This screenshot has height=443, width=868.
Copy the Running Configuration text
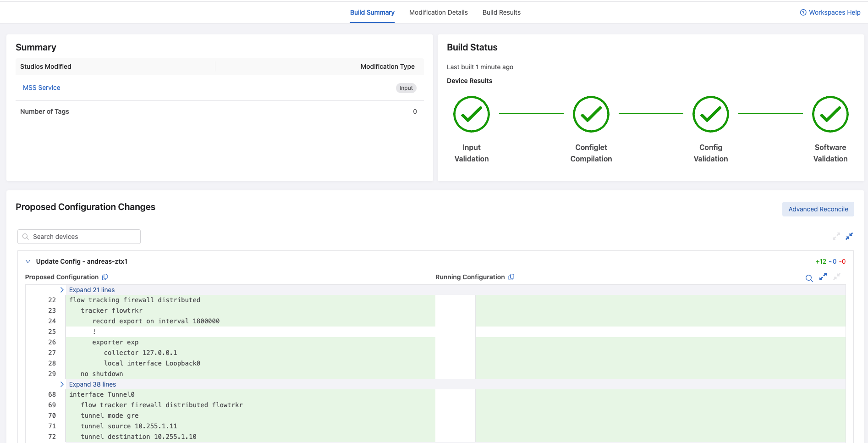click(x=511, y=277)
